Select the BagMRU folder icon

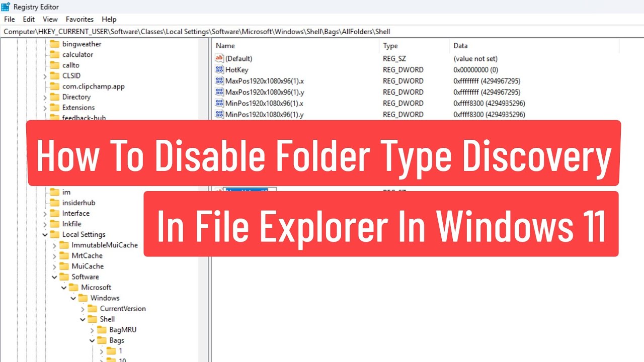click(x=102, y=329)
